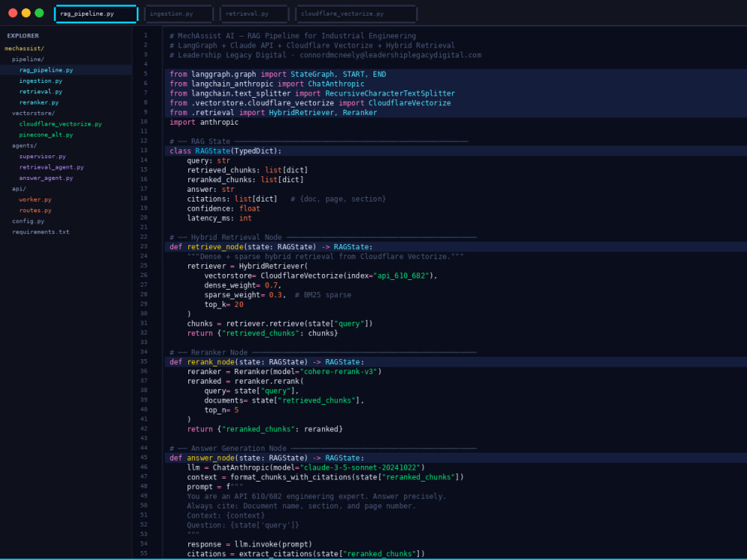Image resolution: width=747 pixels, height=560 pixels.
Task: Click ChatAnthropic in the import line
Action: pos(336,84)
